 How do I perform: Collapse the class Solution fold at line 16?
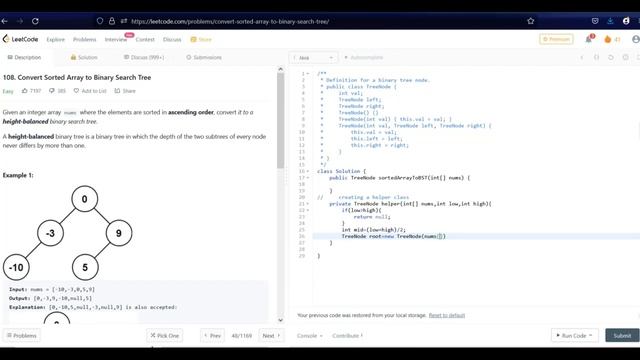(x=308, y=171)
